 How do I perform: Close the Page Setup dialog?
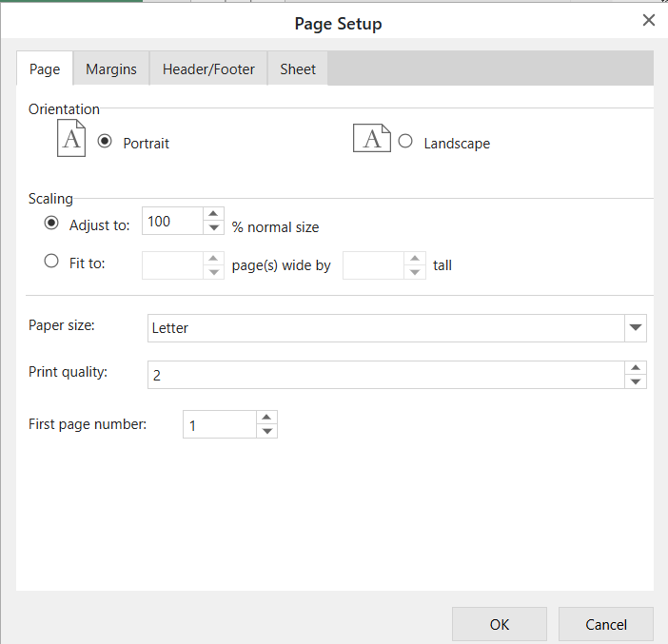(x=648, y=20)
